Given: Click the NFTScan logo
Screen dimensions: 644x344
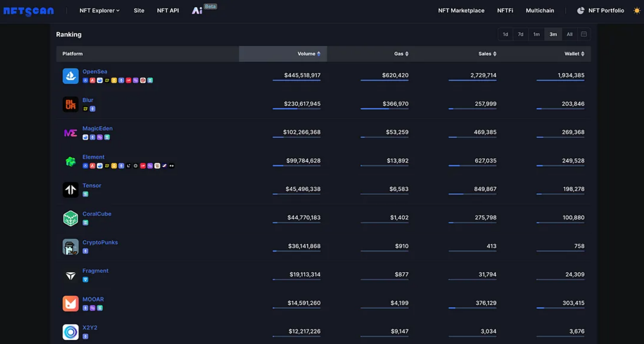Looking at the screenshot, I should click(29, 11).
